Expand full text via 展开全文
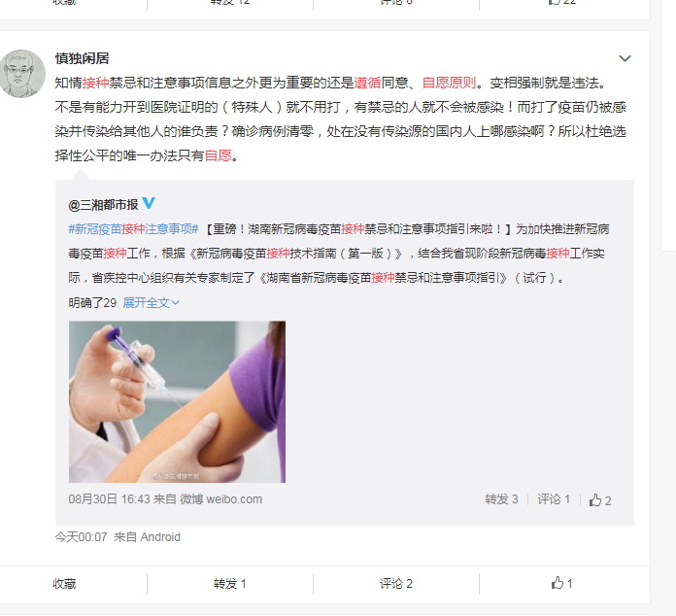The height and width of the screenshot is (616, 676). point(151,303)
